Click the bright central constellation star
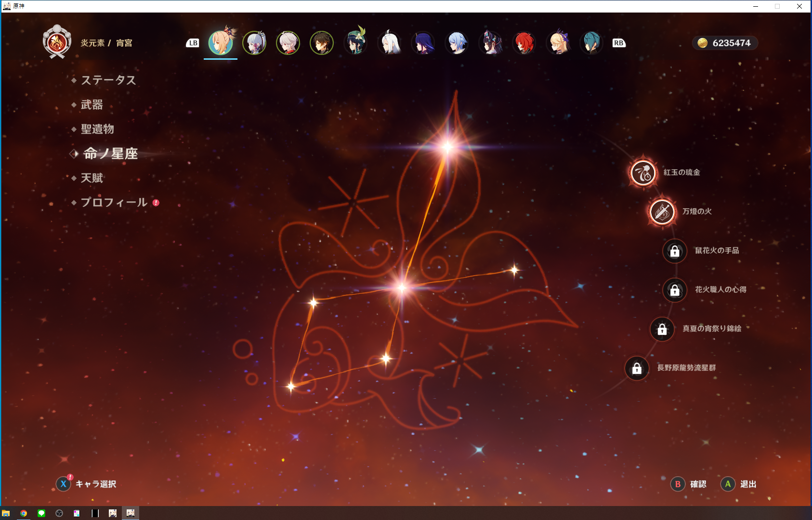This screenshot has height=520, width=812. [402, 288]
